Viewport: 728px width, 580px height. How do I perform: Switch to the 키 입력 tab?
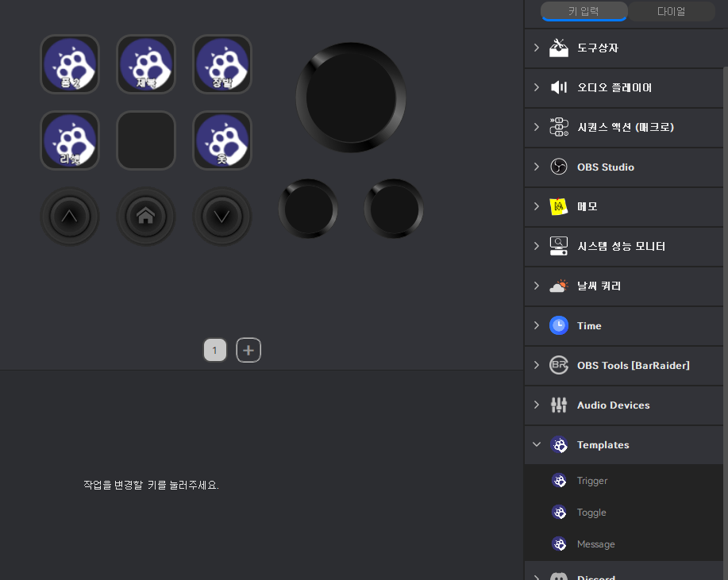584,11
